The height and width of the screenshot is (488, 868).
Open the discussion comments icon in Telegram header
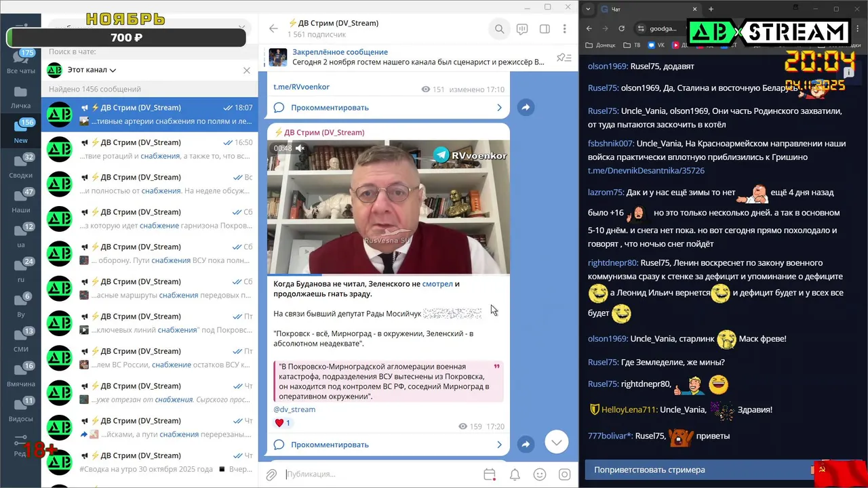[522, 29]
